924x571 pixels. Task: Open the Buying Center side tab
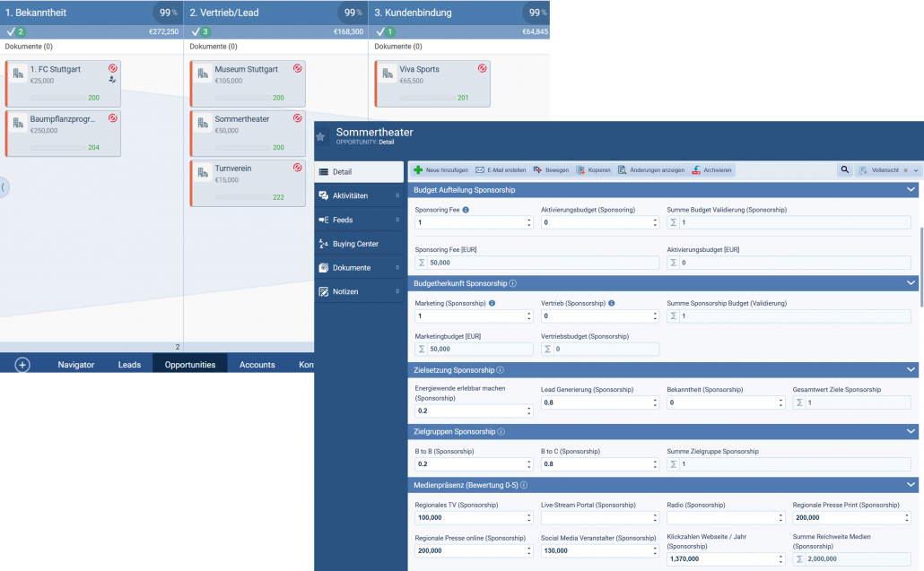(x=355, y=244)
